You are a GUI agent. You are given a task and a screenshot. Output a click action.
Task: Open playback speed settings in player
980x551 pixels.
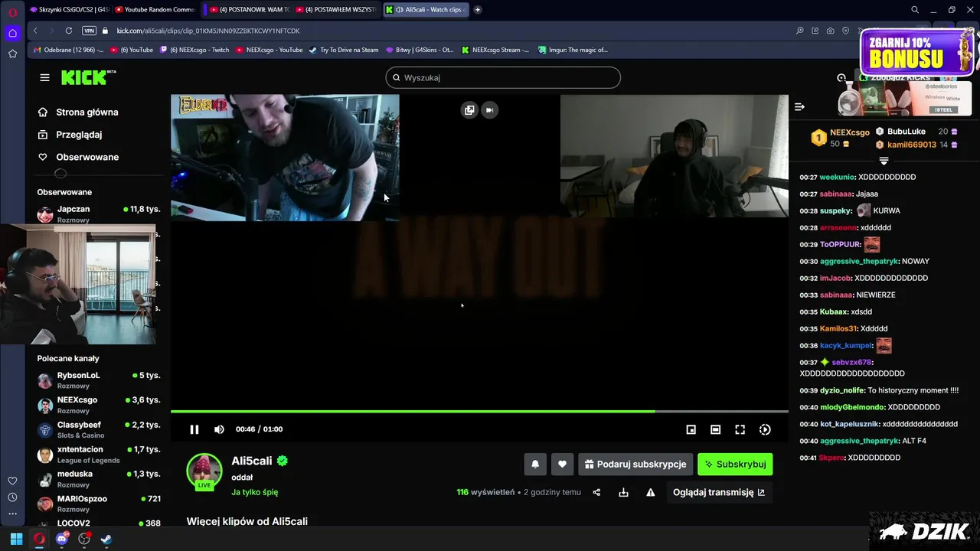765,429
